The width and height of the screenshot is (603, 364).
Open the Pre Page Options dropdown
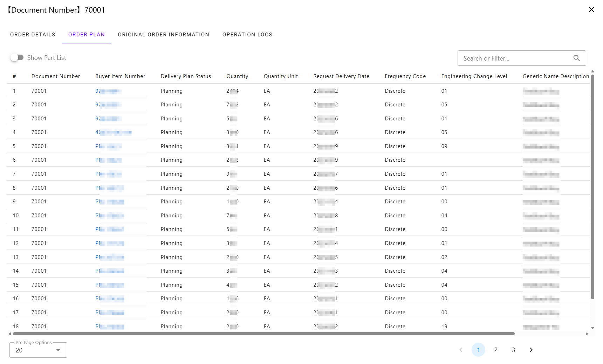pyautogui.click(x=38, y=350)
